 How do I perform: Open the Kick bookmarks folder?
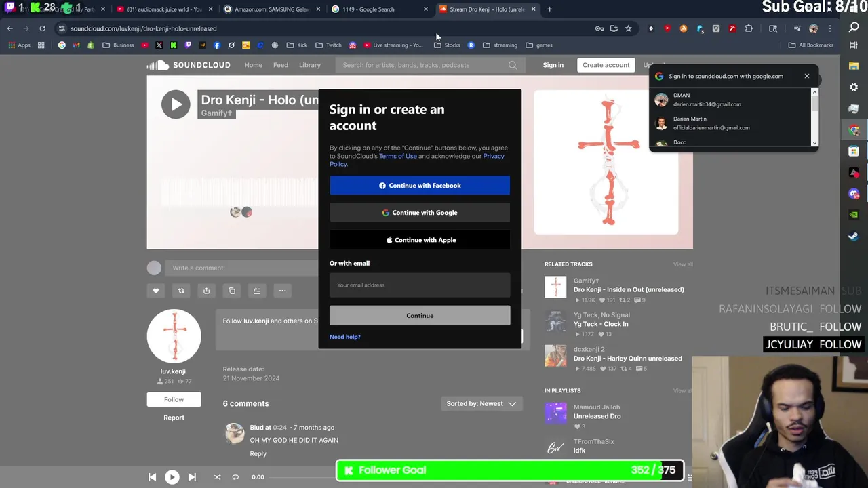[296, 45]
